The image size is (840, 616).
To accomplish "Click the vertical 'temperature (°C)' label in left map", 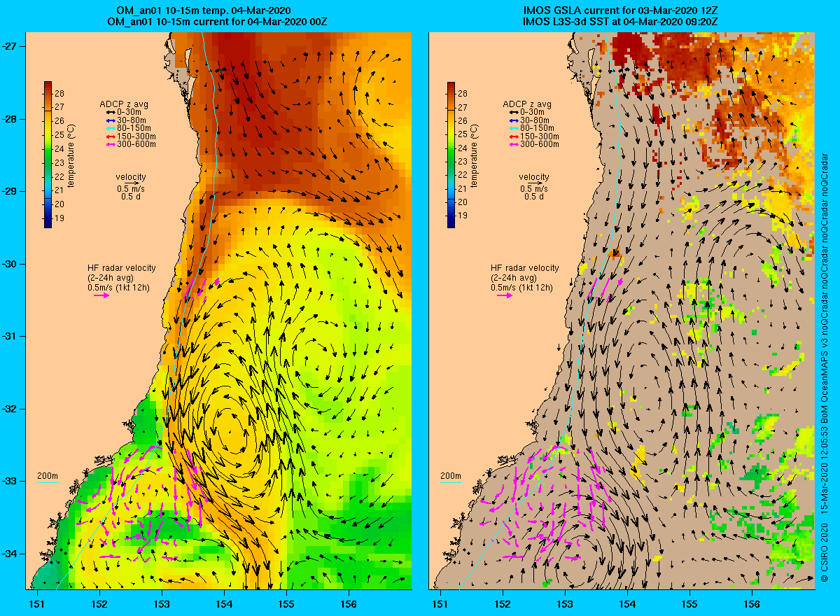I will [71, 156].
